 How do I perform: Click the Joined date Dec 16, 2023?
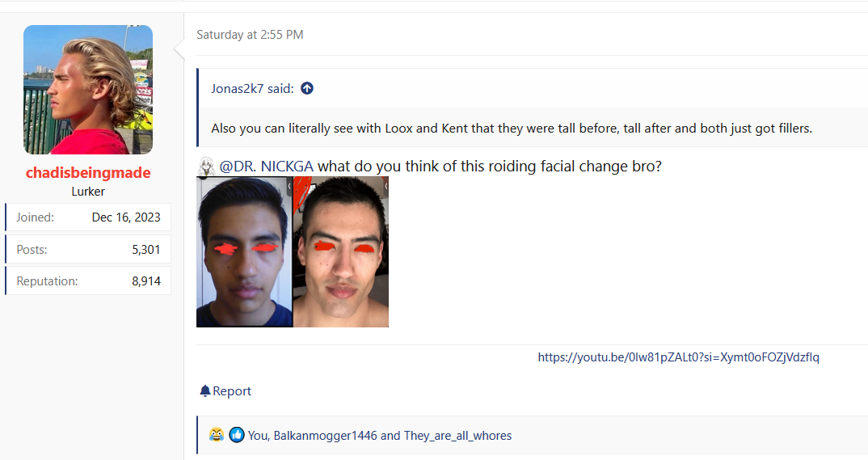[126, 217]
